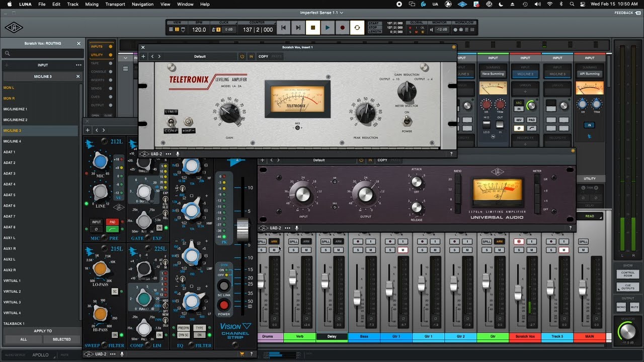Image resolution: width=644 pixels, height=362 pixels.
Task: Click the 1176LN INPUT knob
Action: (302, 194)
